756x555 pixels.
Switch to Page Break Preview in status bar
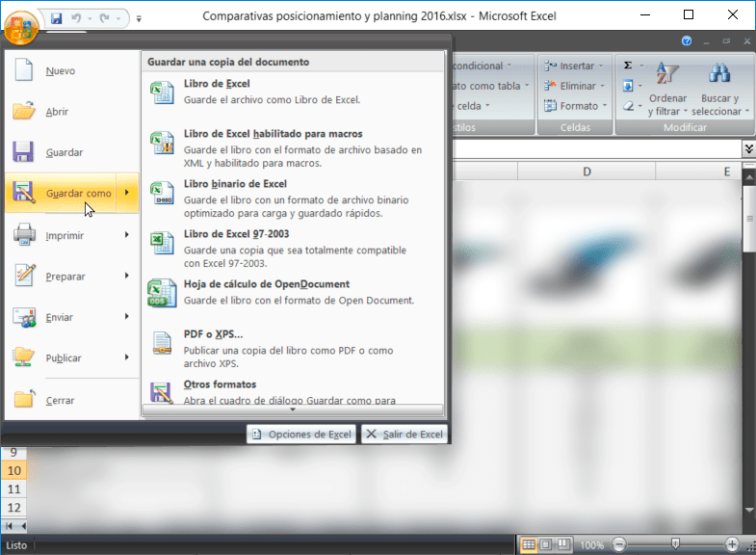click(x=563, y=544)
